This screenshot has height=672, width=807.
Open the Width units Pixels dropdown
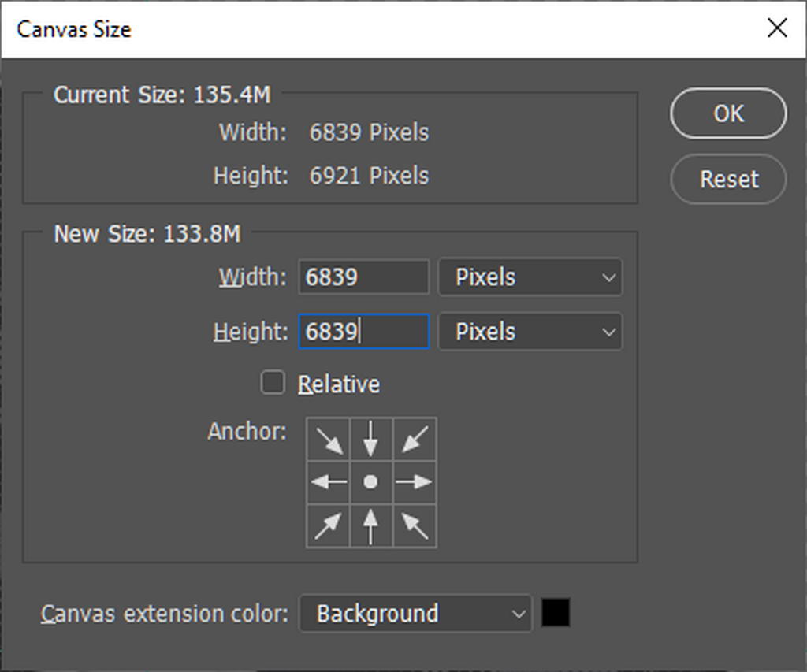530,277
